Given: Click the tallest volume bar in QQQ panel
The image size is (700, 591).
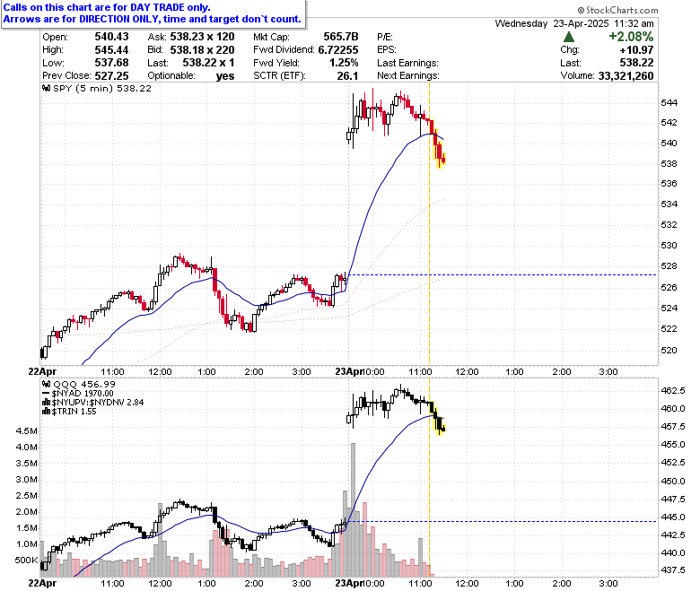Looking at the screenshot, I should click(353, 509).
